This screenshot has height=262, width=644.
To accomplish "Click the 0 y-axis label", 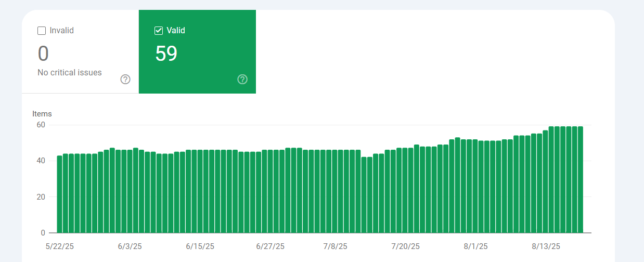I will pyautogui.click(x=43, y=233).
